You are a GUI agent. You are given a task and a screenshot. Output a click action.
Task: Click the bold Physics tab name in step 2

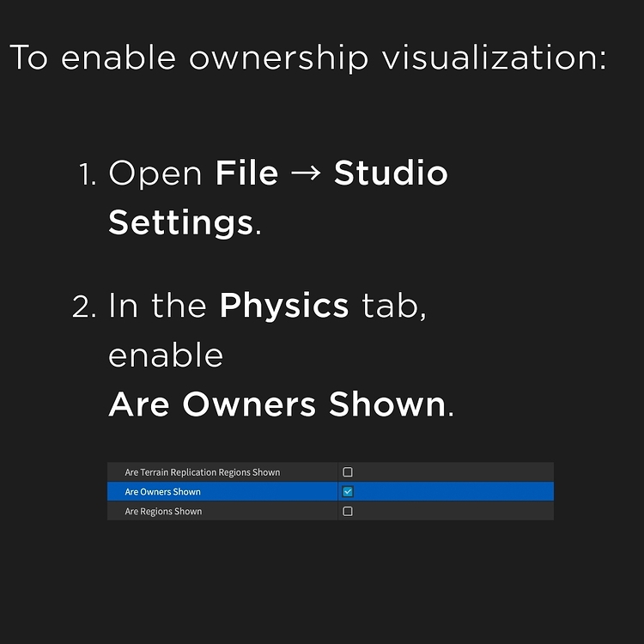click(284, 306)
